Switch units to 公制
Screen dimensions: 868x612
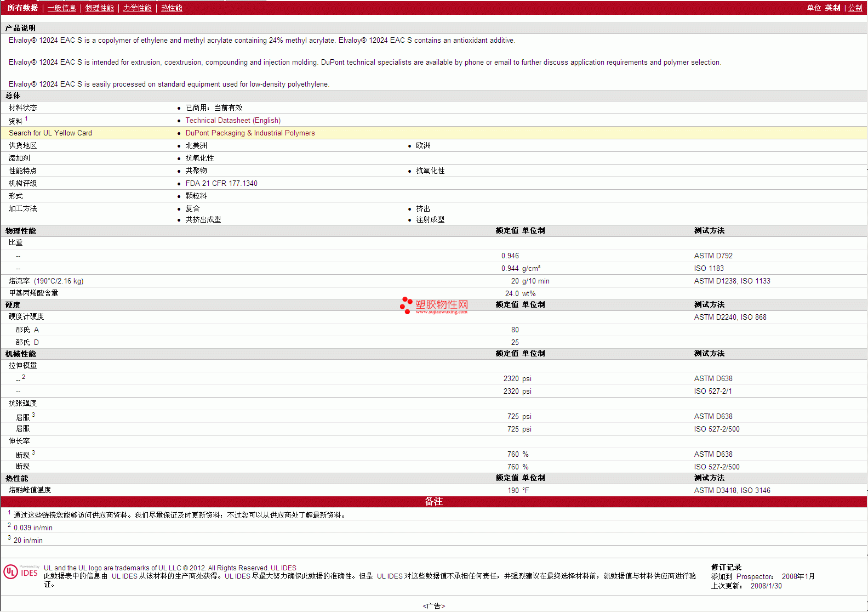coord(855,8)
